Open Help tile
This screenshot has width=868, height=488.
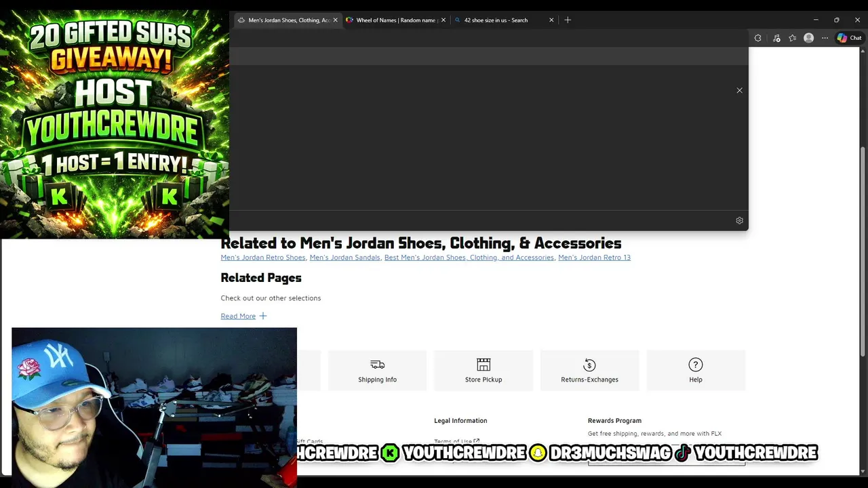(696, 370)
